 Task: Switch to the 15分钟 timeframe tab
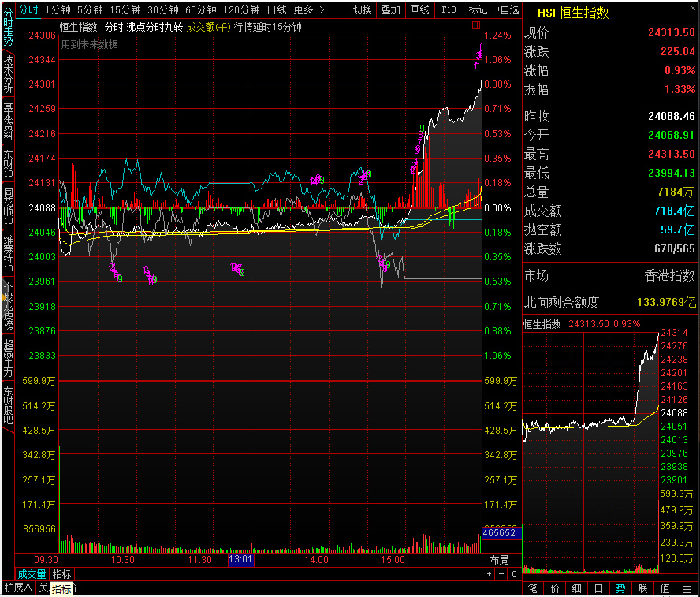pos(125,10)
